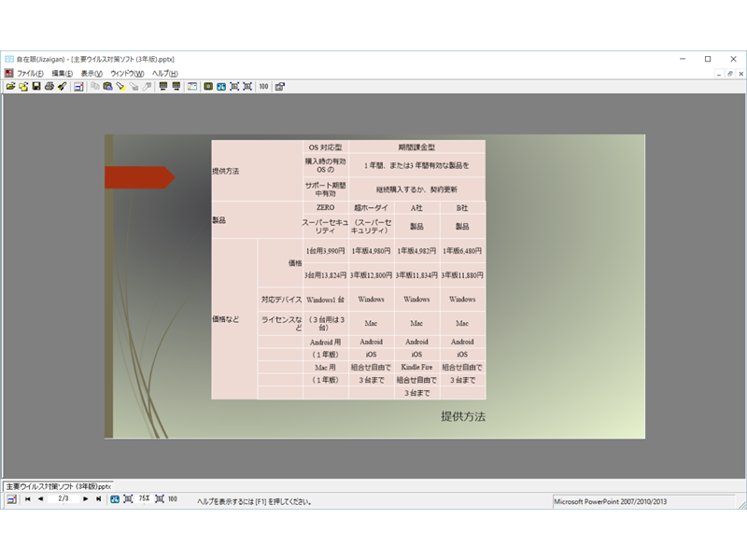
Task: Click the save floppy disk icon
Action: pos(35,86)
